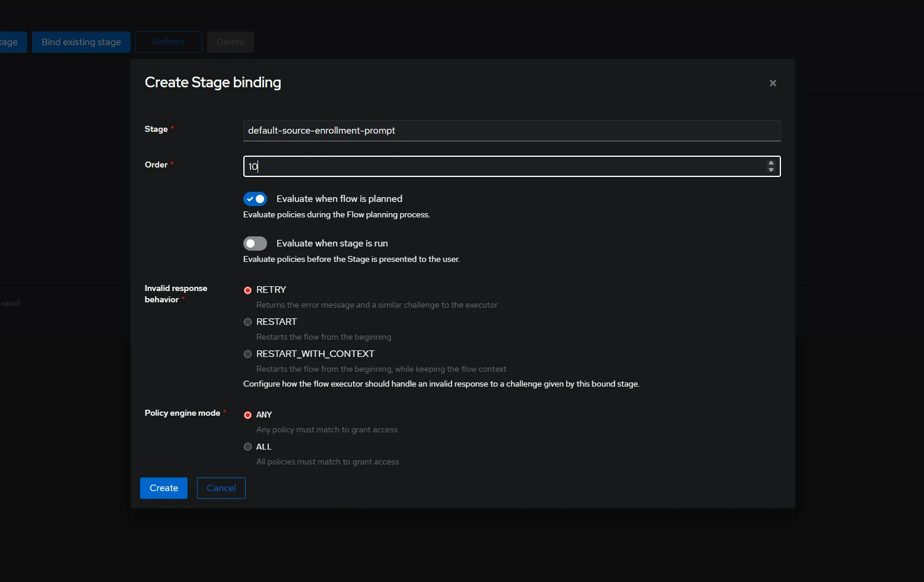Open the Stage selection dropdown

tap(511, 131)
